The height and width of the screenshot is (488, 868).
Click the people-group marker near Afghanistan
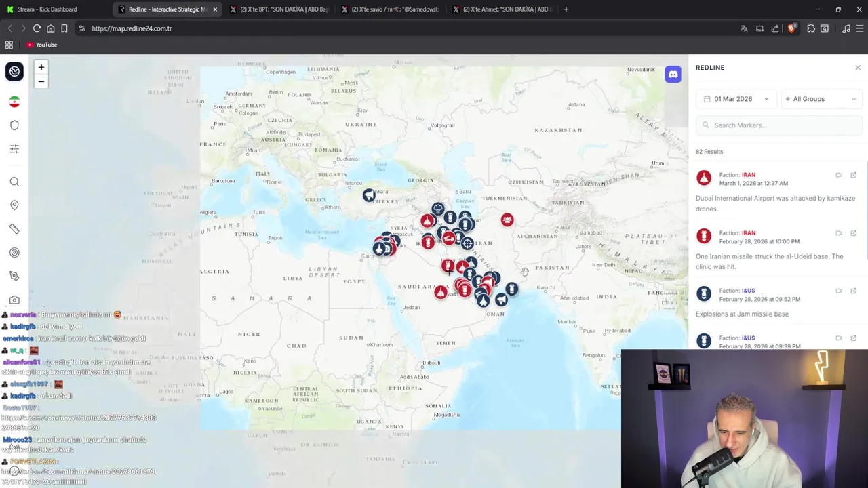point(507,220)
